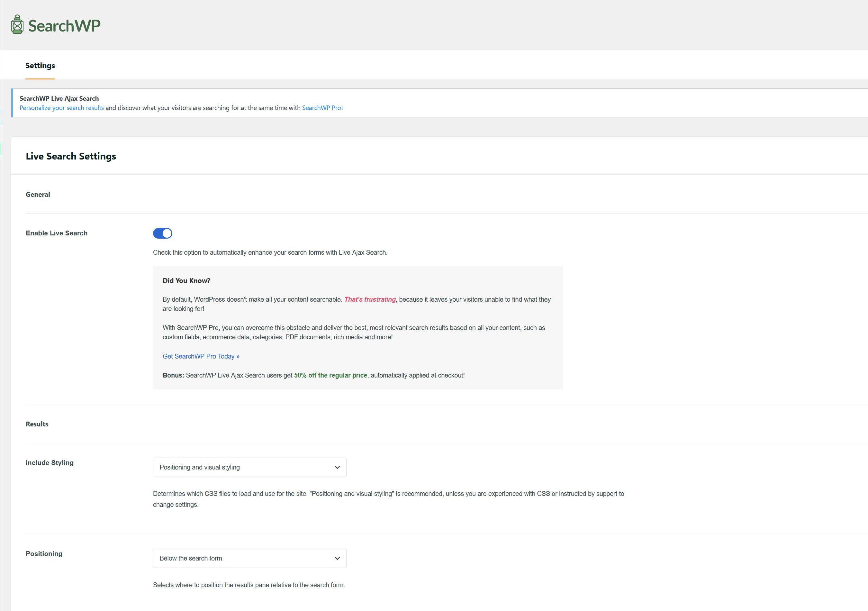This screenshot has width=868, height=611.
Task: Click the 'That's frustrating' emphasized text
Action: click(369, 299)
